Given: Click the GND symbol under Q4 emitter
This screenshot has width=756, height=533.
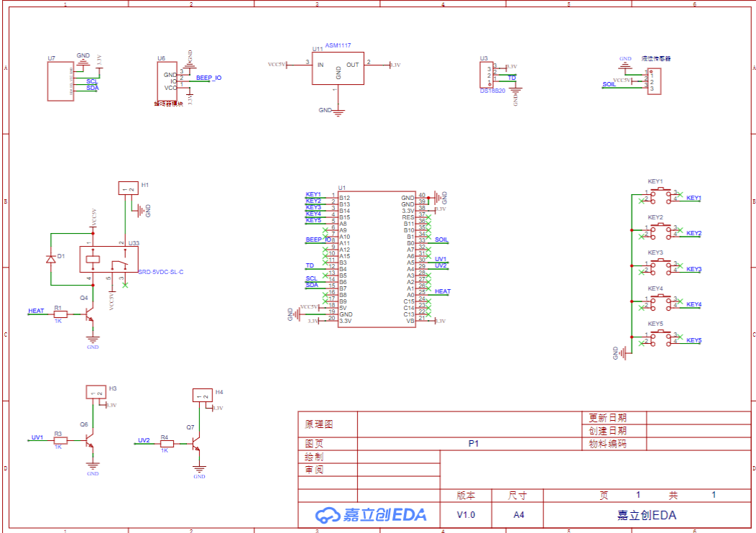Looking at the screenshot, I should pyautogui.click(x=93, y=340).
